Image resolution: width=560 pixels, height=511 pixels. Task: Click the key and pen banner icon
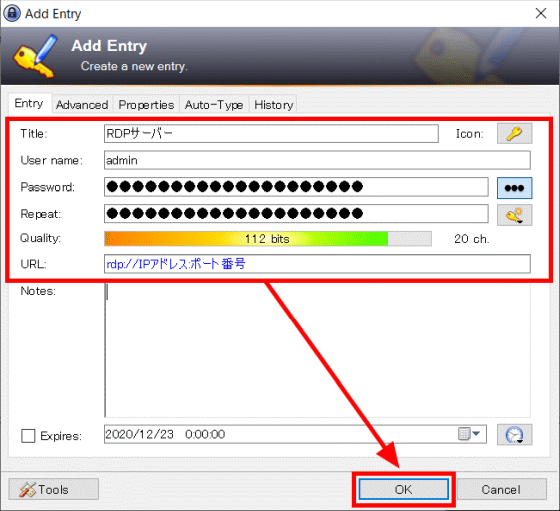[x=36, y=56]
